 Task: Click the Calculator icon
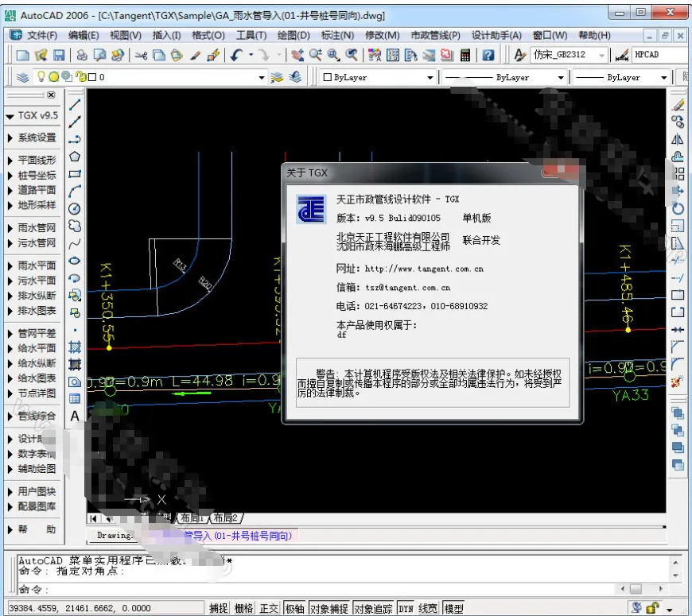tap(465, 55)
